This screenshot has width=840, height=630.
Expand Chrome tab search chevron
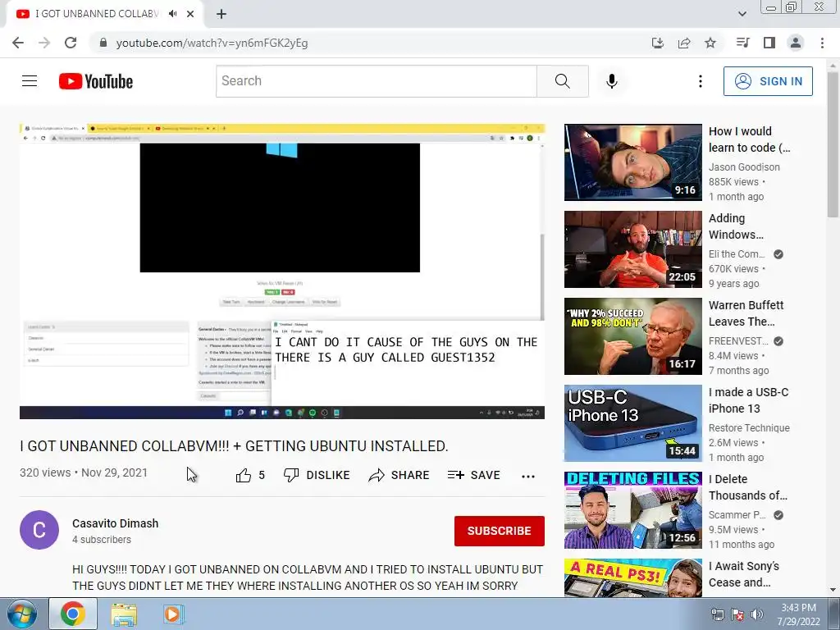tap(742, 14)
